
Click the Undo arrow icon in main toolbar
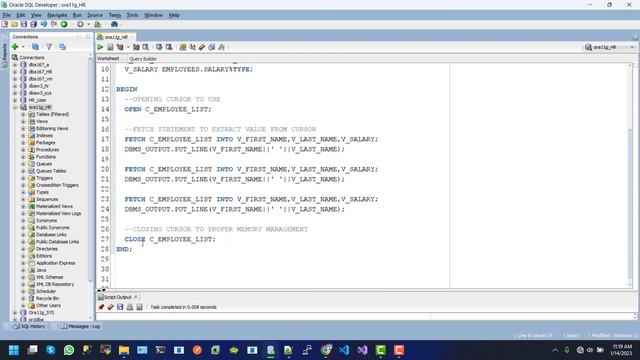pos(44,24)
